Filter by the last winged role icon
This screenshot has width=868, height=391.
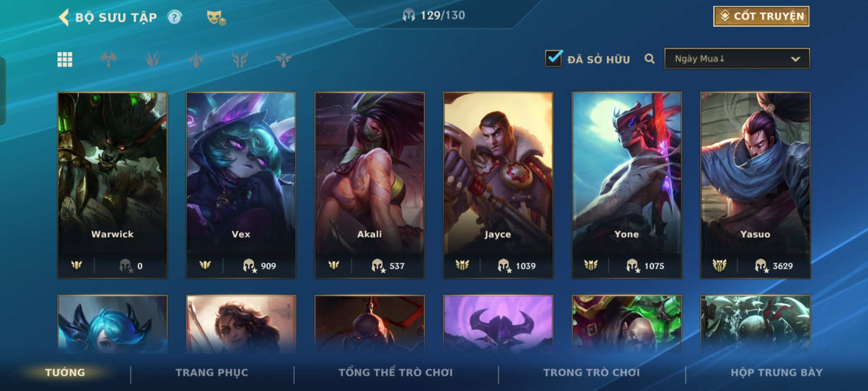click(x=284, y=59)
